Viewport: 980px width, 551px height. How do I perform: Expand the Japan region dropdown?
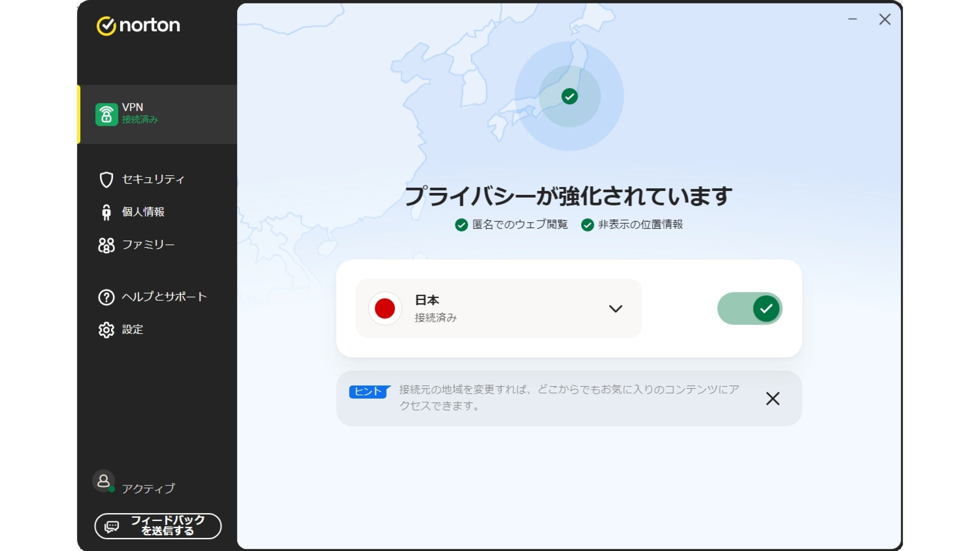point(615,309)
